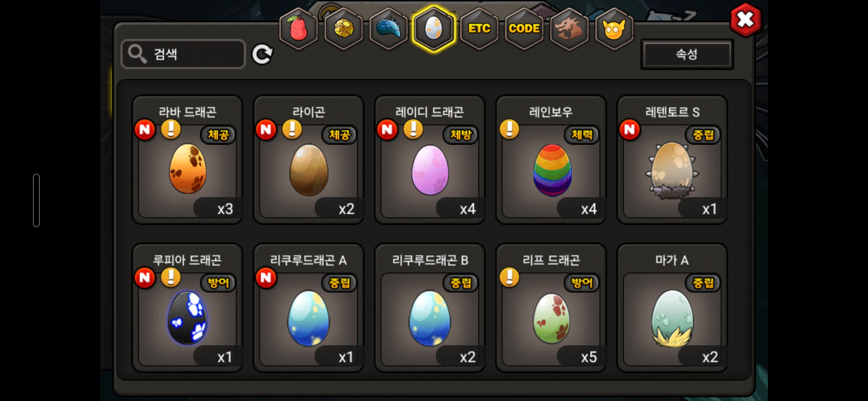Click the search magnifier icon
Image resolution: width=868 pixels, height=401 pixels.
point(137,55)
